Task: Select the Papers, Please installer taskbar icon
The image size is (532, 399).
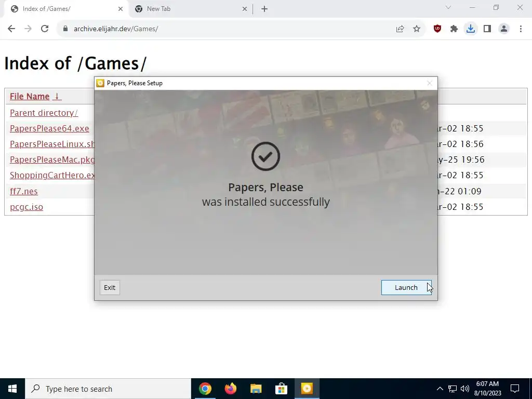Action: (307, 389)
